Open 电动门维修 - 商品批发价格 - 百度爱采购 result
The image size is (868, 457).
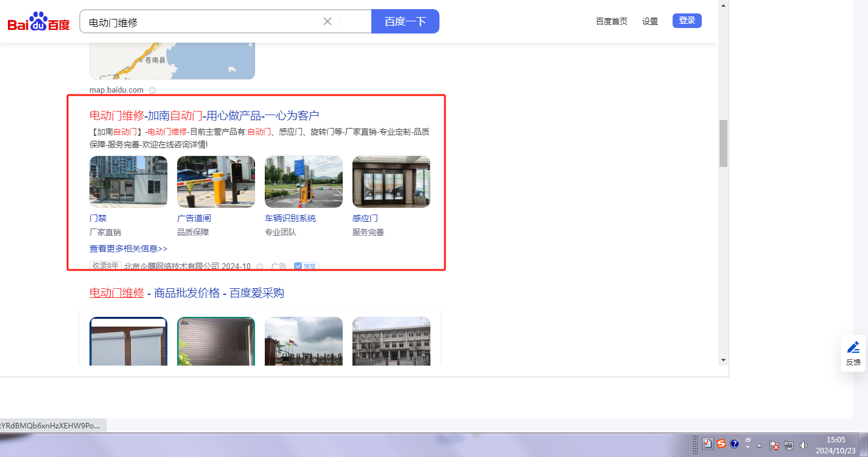pyautogui.click(x=187, y=293)
